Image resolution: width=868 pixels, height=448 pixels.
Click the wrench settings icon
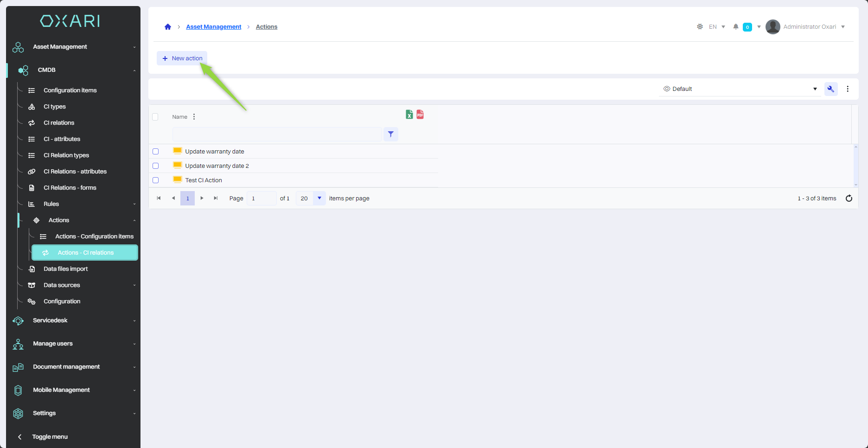[x=830, y=89]
